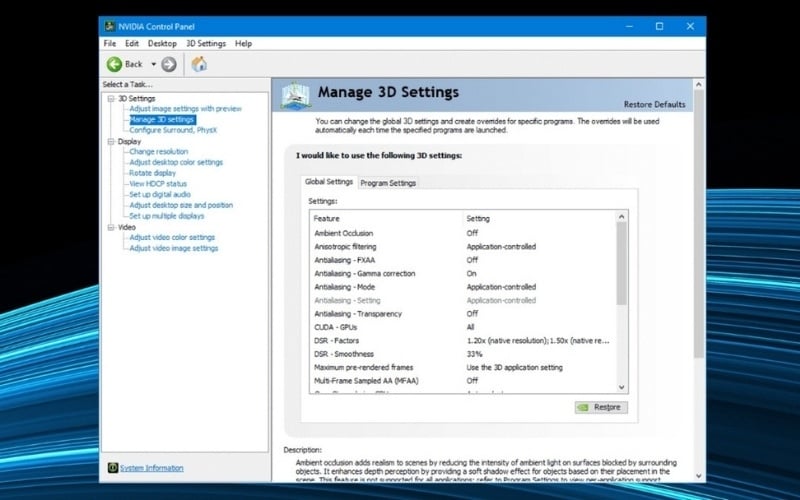Open the File menu
The width and height of the screenshot is (800, 500).
coord(110,43)
